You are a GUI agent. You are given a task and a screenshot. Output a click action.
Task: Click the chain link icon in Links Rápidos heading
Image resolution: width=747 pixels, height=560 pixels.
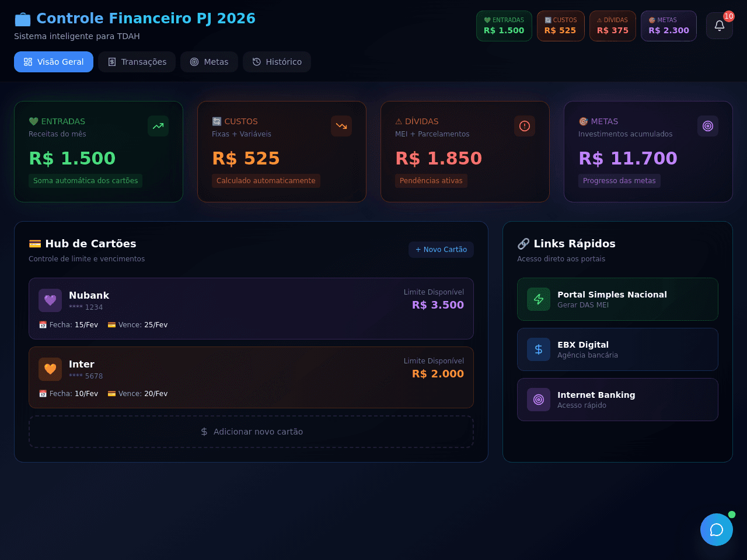[x=523, y=244]
